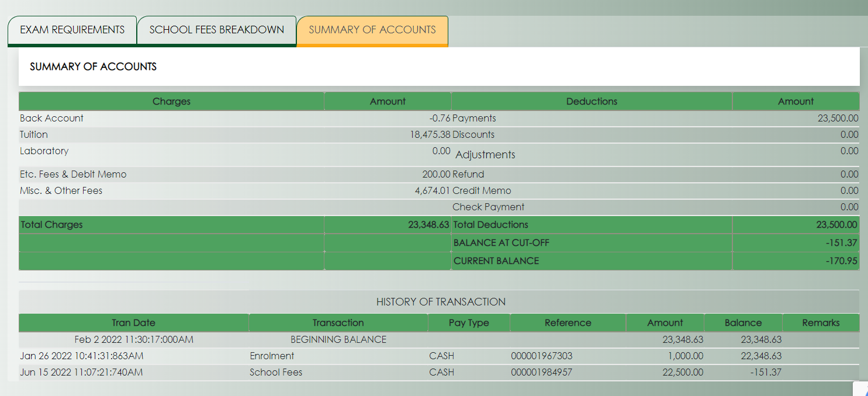Screen dimensions: 868x396
Task: Click the Balance at Cut-Off label
Action: tap(501, 242)
